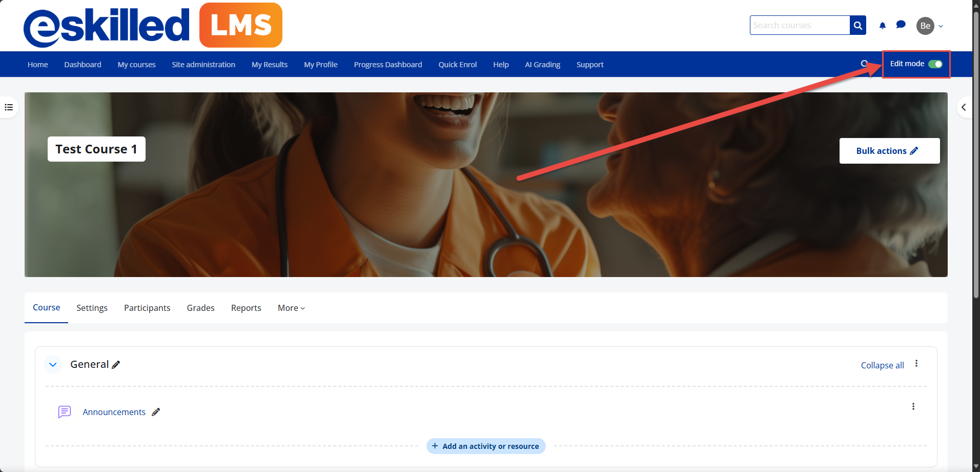The image size is (980, 472).
Task: Open My courses menu item
Action: click(x=136, y=65)
